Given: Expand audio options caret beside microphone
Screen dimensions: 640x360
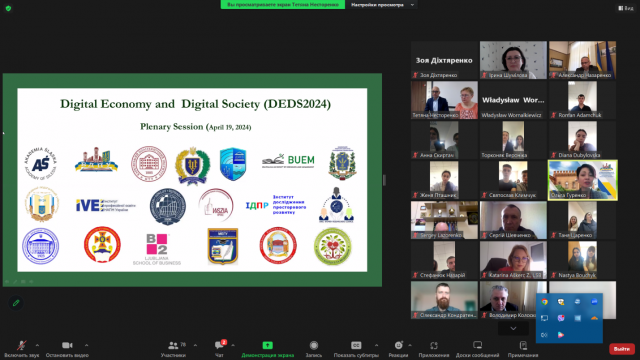Looking at the screenshot, I should [x=37, y=345].
